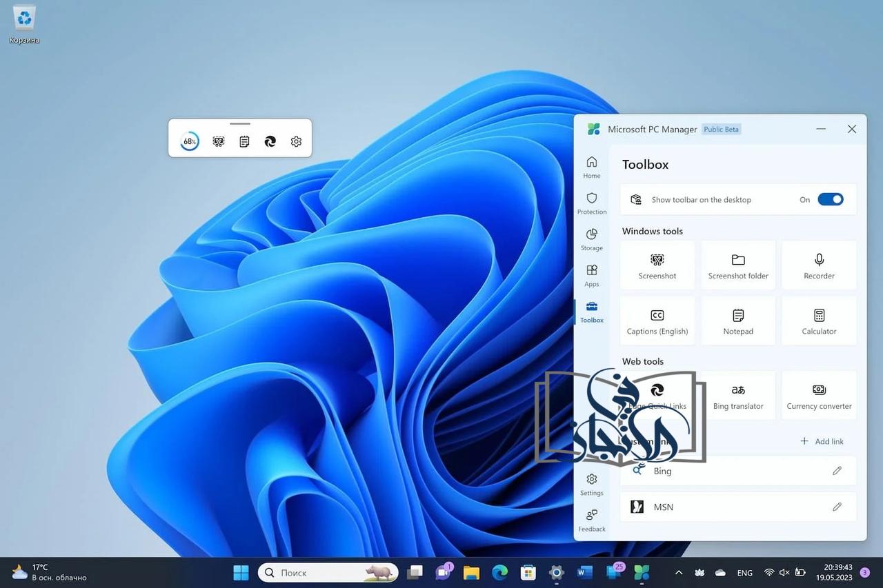Open the notification center badge

865,572
